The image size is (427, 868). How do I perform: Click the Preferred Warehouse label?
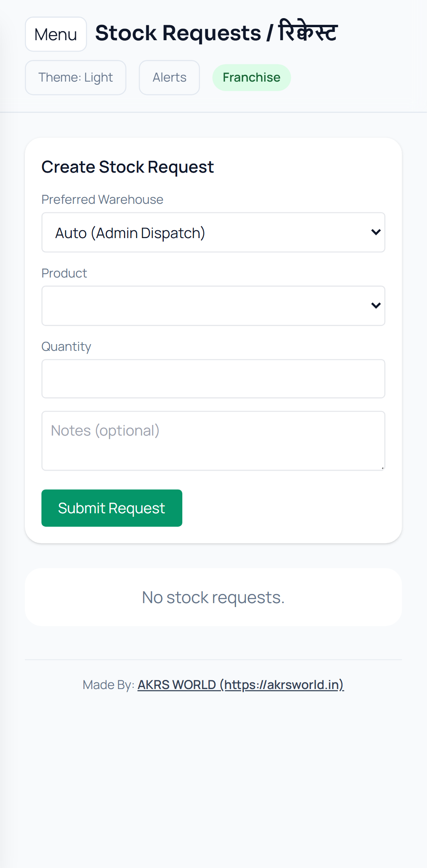[102, 199]
